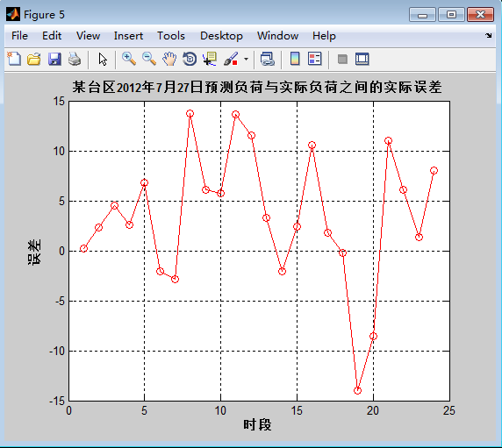Image resolution: width=502 pixels, height=448 pixels.
Task: Select the Brush data tool
Action: (x=231, y=59)
